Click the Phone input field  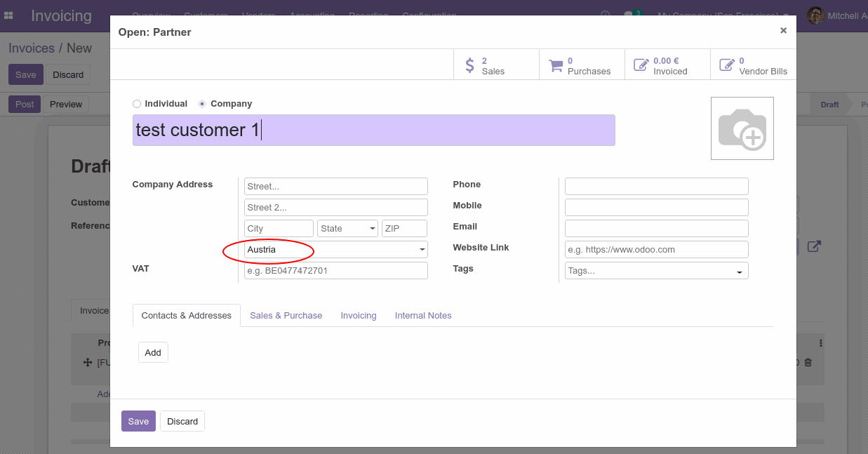(x=657, y=187)
